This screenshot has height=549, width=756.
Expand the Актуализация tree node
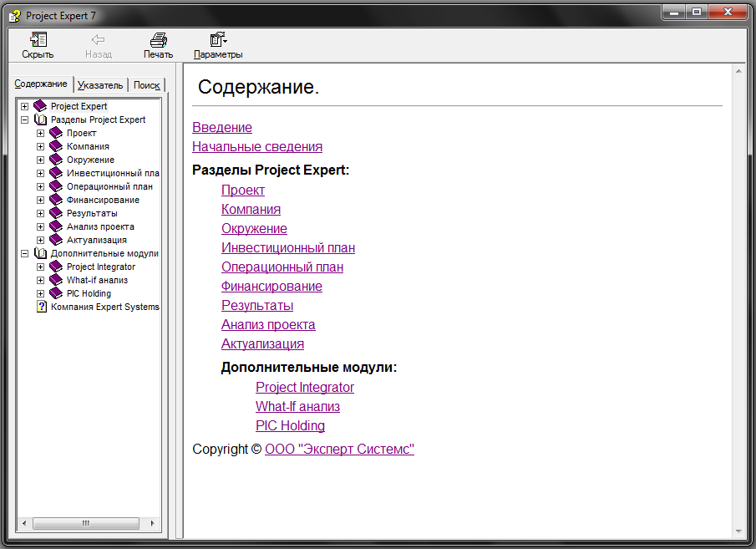click(x=40, y=241)
